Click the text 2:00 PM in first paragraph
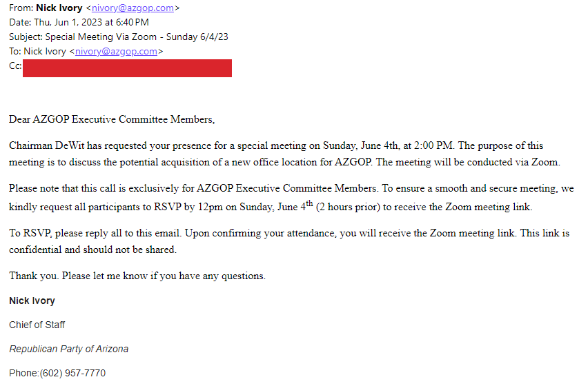The height and width of the screenshot is (386, 588). tap(434, 145)
